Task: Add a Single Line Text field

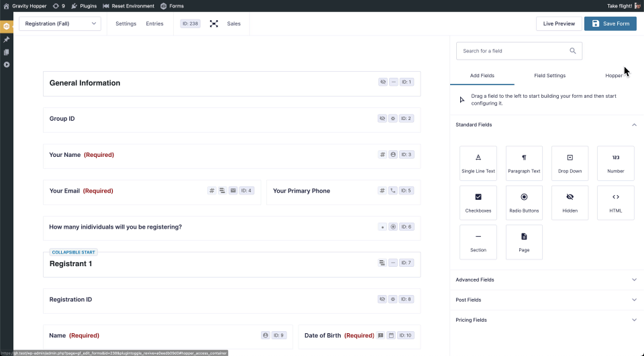Action: point(478,164)
